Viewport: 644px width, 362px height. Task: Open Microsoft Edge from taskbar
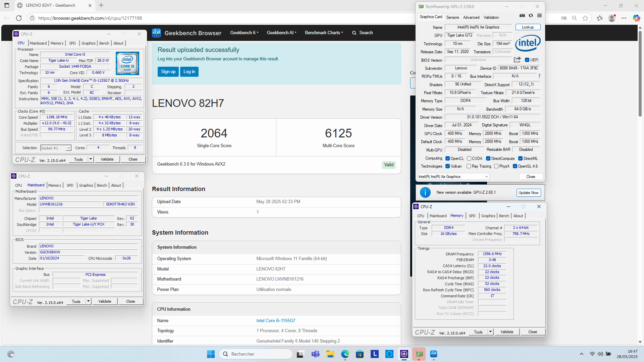tap(345, 354)
